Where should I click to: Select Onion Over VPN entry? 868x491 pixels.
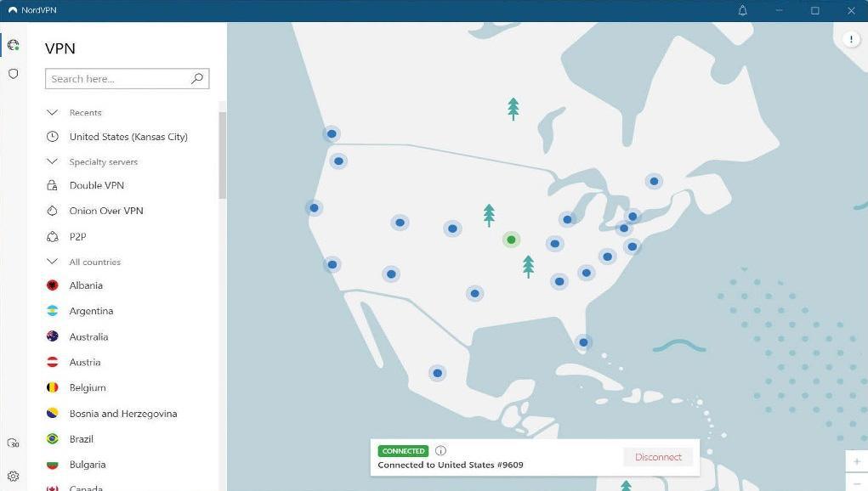106,211
